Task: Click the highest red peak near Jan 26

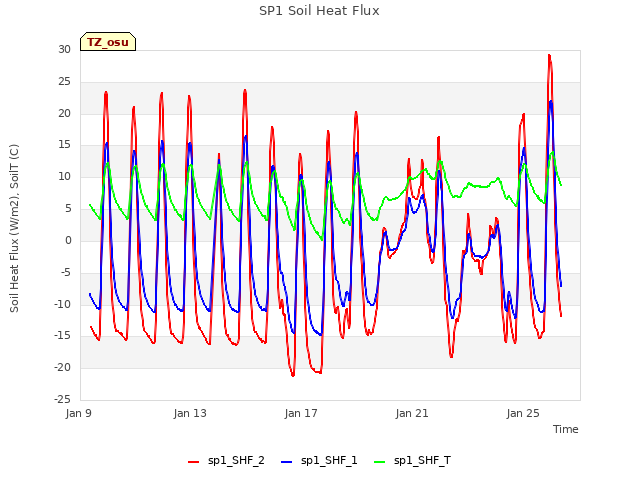Action: pos(549,55)
